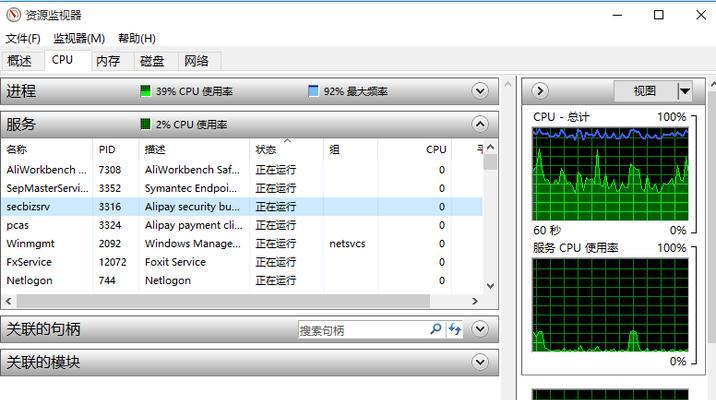
Task: Click into the 搜索句柄 search field
Action: point(363,330)
